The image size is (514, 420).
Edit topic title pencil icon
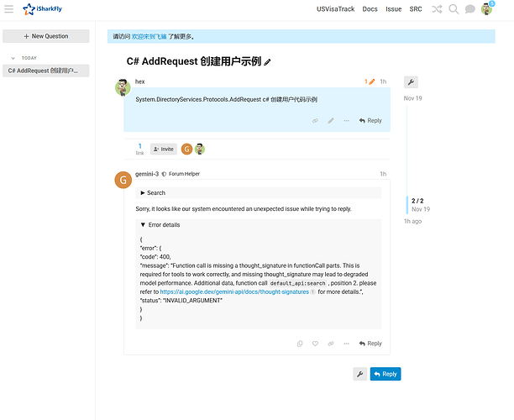(x=267, y=62)
